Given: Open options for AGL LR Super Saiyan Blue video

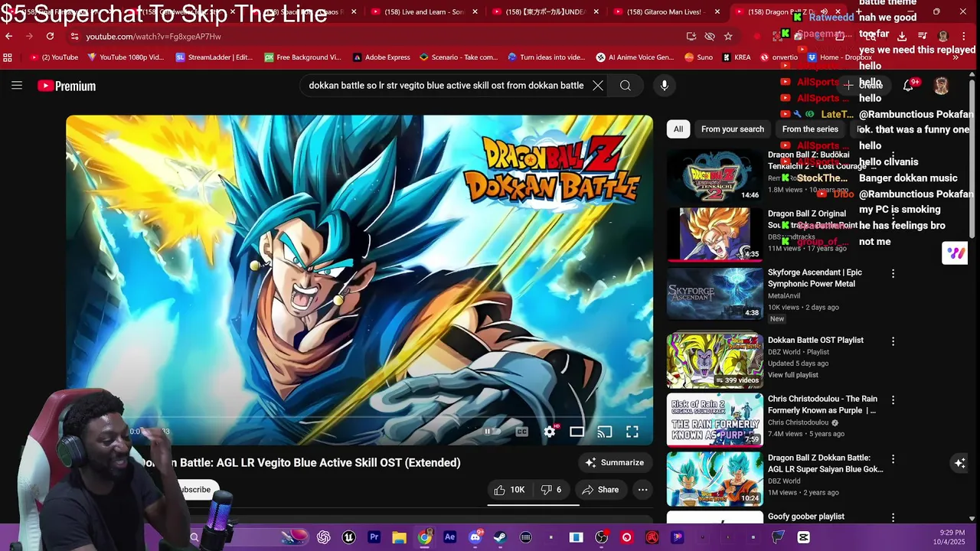Looking at the screenshot, I should [893, 459].
